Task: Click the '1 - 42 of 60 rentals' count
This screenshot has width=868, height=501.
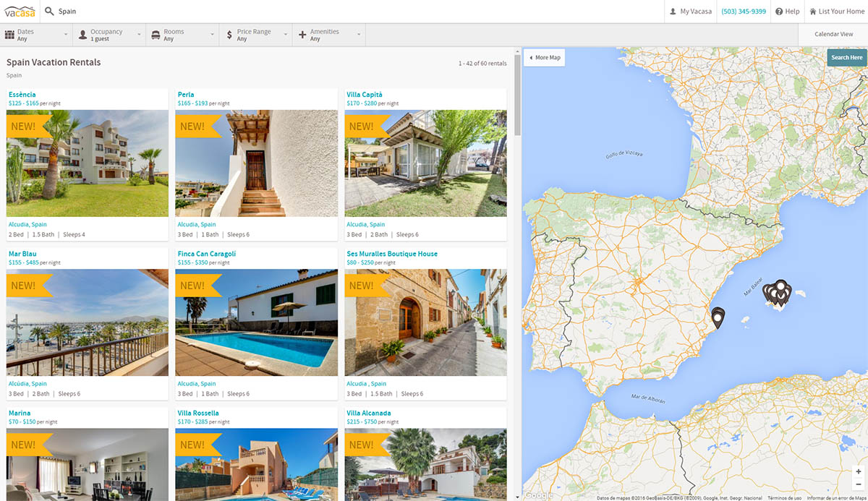Action: click(x=482, y=64)
